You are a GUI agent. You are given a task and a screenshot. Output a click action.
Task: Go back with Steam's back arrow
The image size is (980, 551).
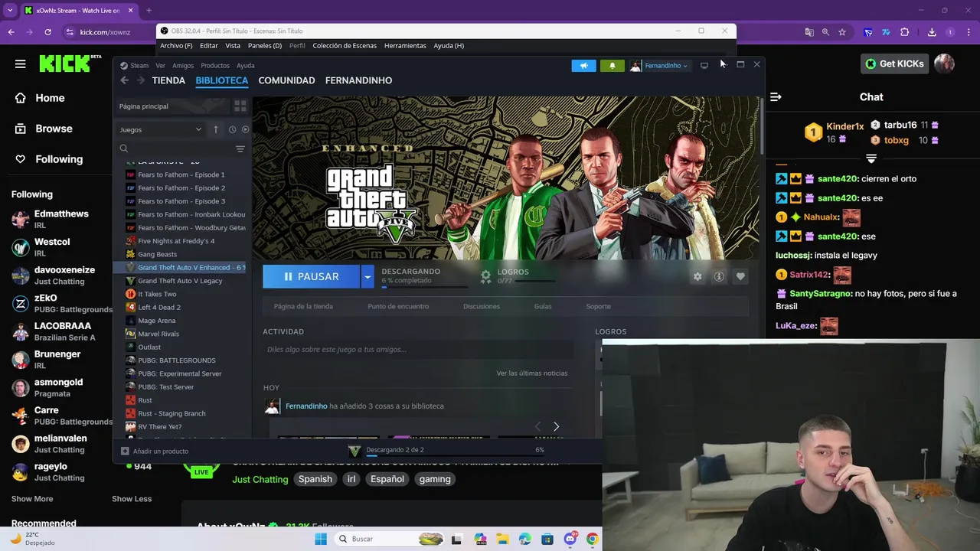coord(124,80)
